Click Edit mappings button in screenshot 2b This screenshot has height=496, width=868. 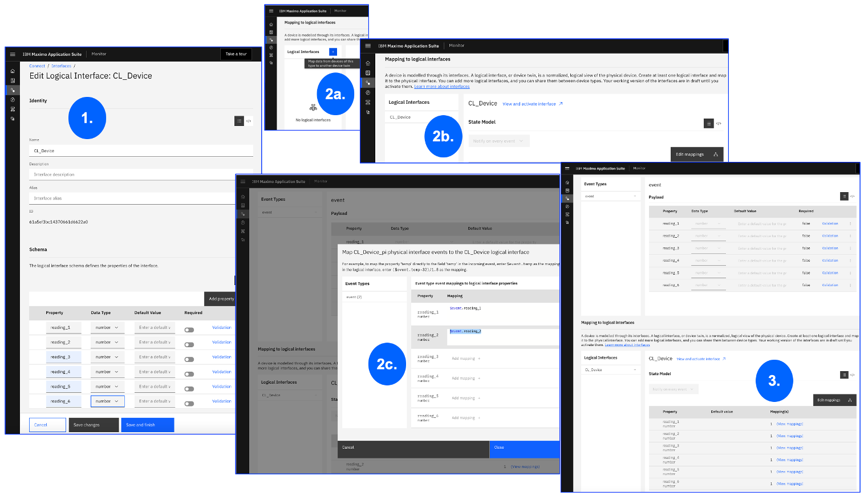click(x=697, y=155)
